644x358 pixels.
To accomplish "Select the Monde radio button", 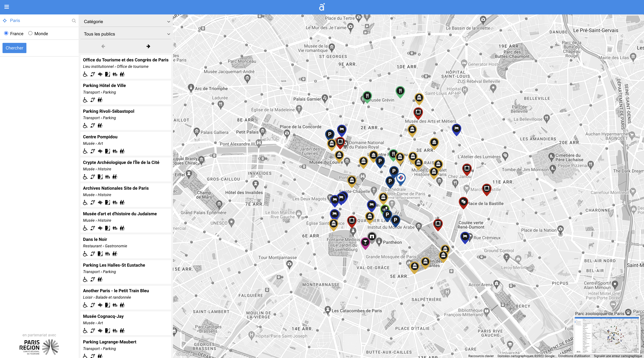I will (x=30, y=33).
